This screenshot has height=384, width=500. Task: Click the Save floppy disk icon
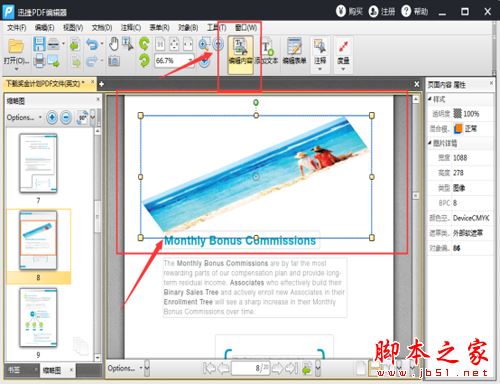(x=39, y=44)
